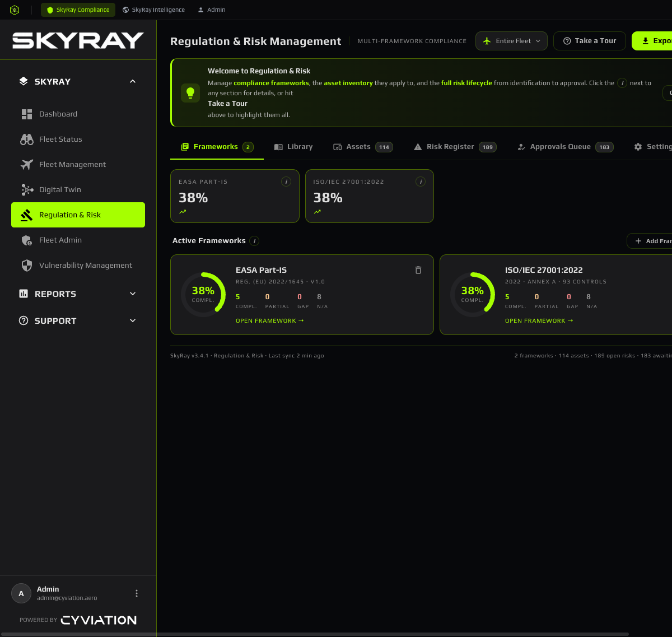The image size is (672, 637).
Task: Click the Digital Twin node icon
Action: 27,190
